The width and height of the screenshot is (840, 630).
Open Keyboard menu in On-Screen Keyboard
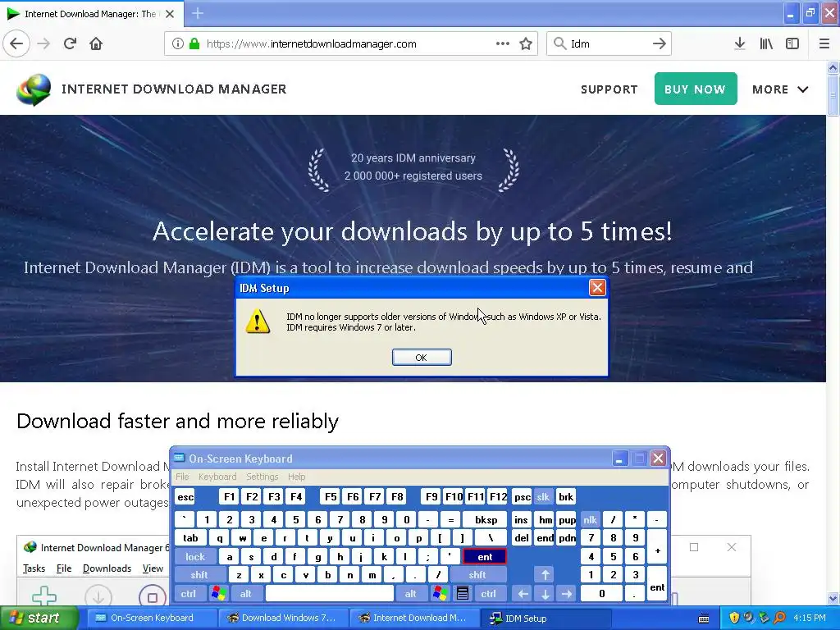tap(217, 477)
